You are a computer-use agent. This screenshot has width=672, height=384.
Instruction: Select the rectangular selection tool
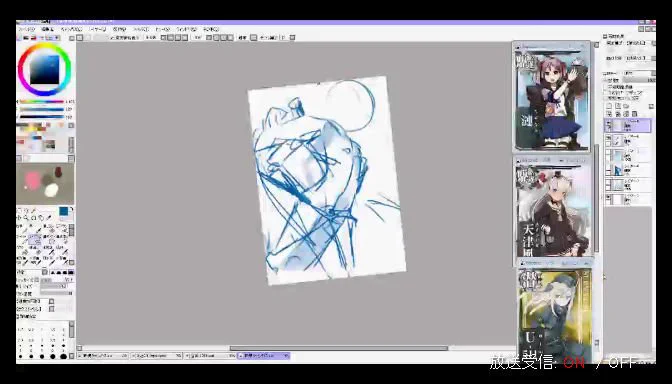click(19, 210)
